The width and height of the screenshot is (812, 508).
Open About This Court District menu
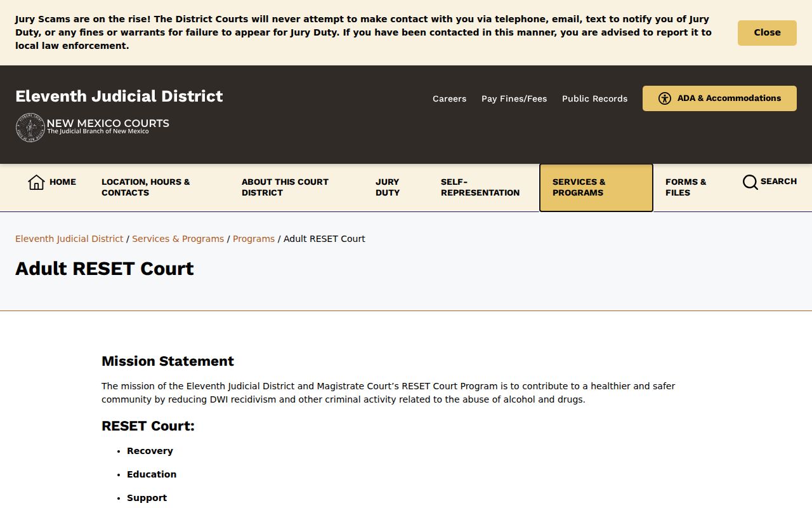tap(285, 187)
